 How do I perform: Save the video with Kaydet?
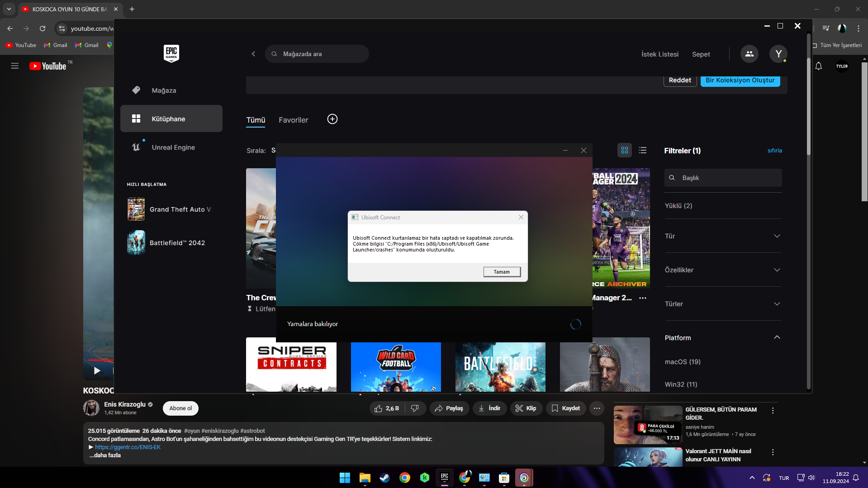coord(566,408)
